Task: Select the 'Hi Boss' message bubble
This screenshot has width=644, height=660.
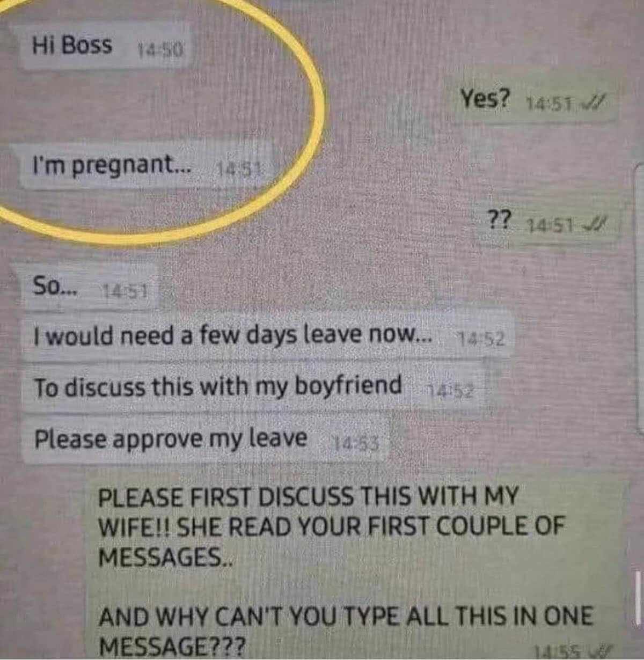Action: pyautogui.click(x=106, y=47)
